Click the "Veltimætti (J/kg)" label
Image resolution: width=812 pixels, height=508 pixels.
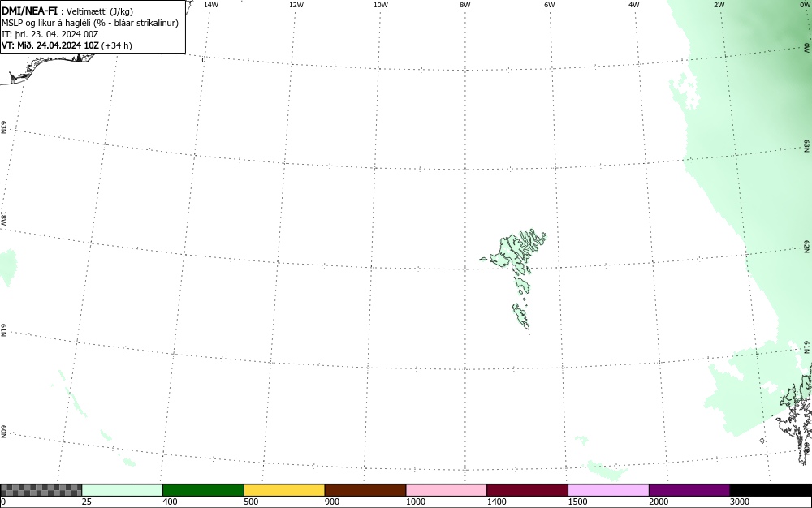point(99,11)
